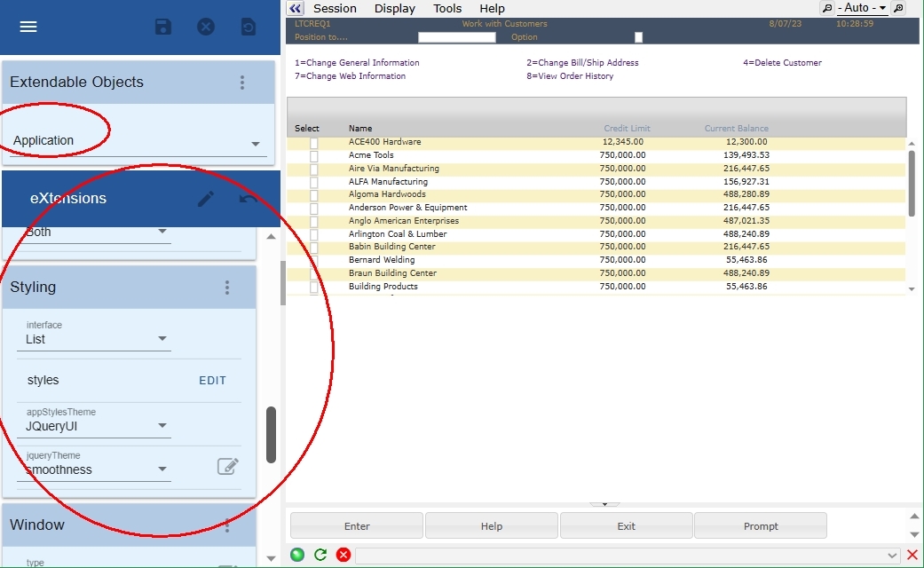Check the Select box for Algoma Hardwoods

[x=313, y=194]
